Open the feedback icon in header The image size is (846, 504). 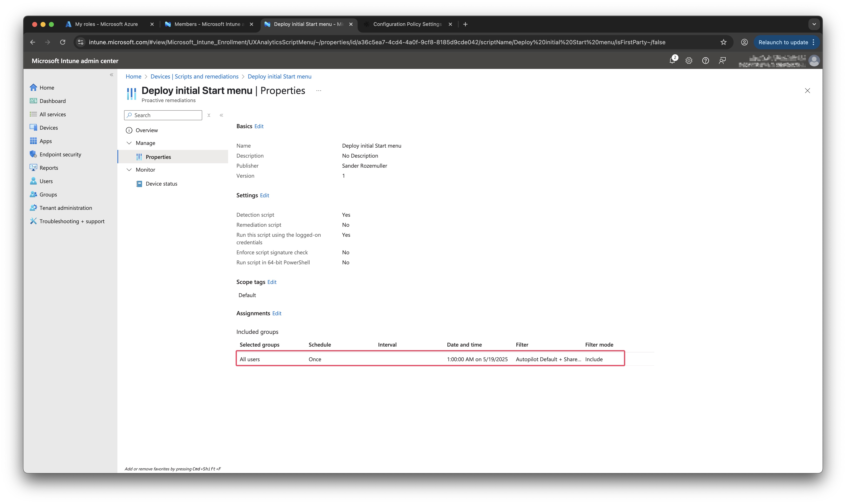722,61
